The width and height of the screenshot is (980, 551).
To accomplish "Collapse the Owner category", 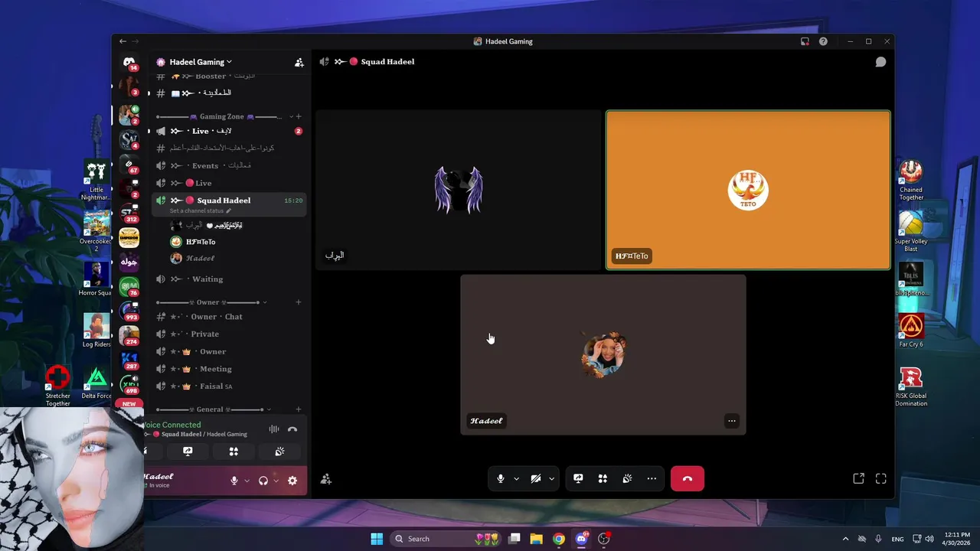I will 211,302.
